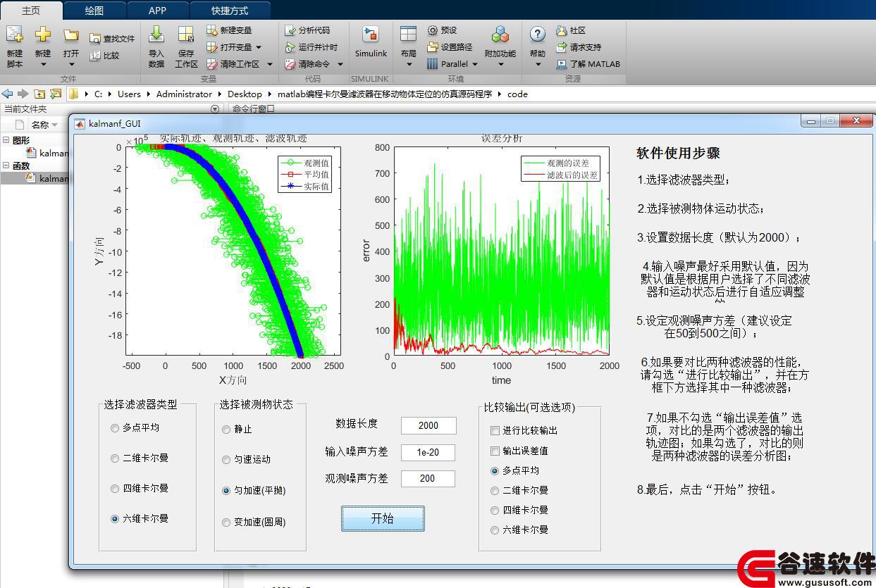Image resolution: width=876 pixels, height=588 pixels.
Task: Click the Desktop folder in the path
Action: [245, 94]
